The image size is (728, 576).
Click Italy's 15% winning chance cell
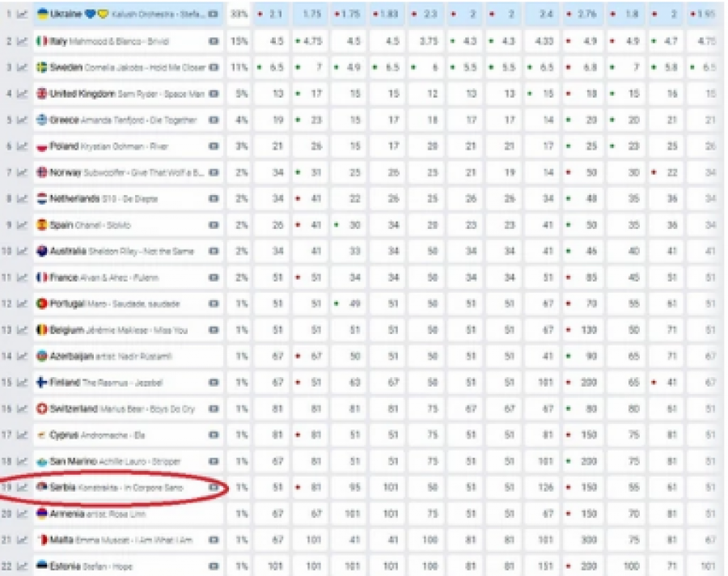pyautogui.click(x=239, y=41)
